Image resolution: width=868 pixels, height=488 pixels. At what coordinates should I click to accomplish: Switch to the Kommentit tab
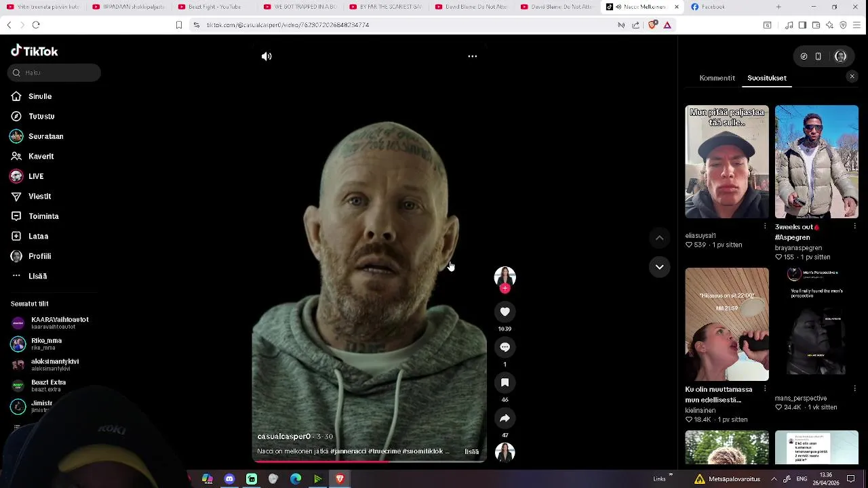pyautogui.click(x=717, y=78)
